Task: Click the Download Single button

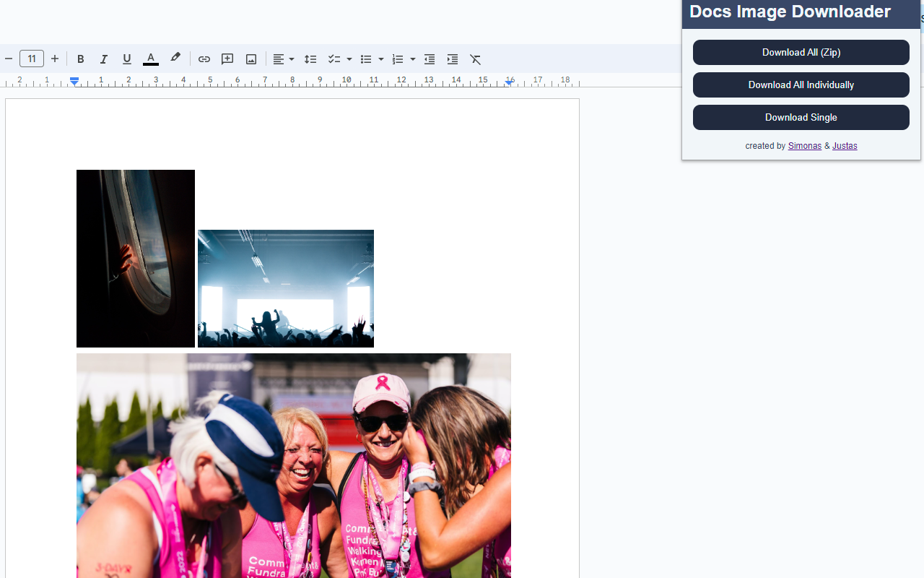Action: pyautogui.click(x=801, y=117)
